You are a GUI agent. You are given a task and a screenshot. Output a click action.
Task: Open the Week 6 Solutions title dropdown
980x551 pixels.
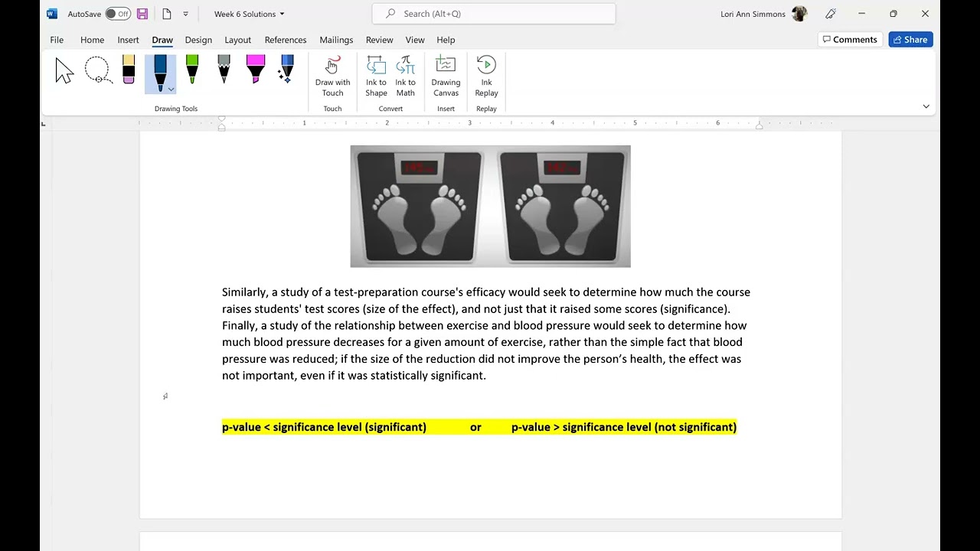point(249,14)
